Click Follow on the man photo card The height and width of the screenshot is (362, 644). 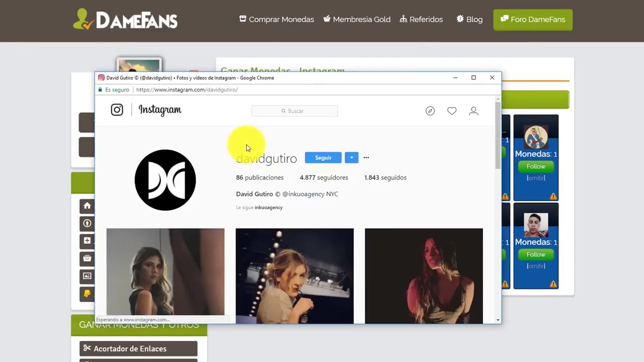pos(536,254)
